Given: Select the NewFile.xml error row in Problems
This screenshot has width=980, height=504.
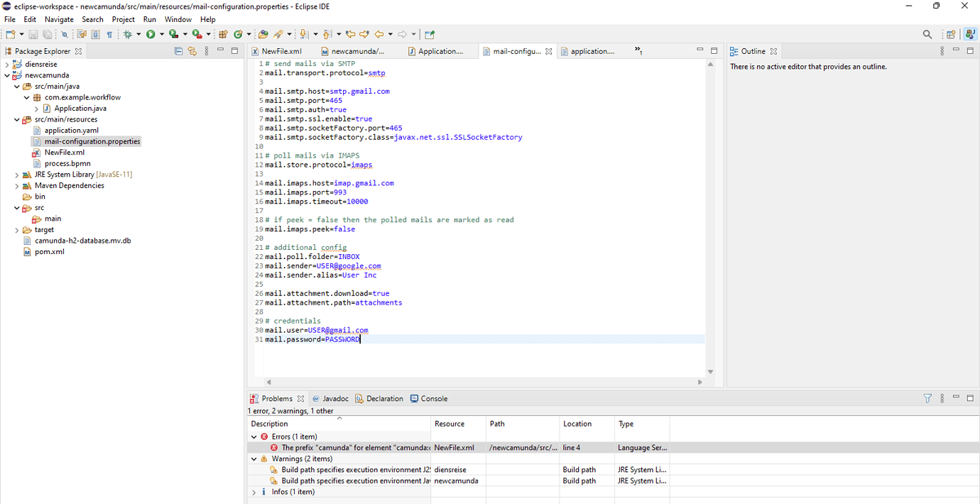Looking at the screenshot, I should pyautogui.click(x=355, y=447).
